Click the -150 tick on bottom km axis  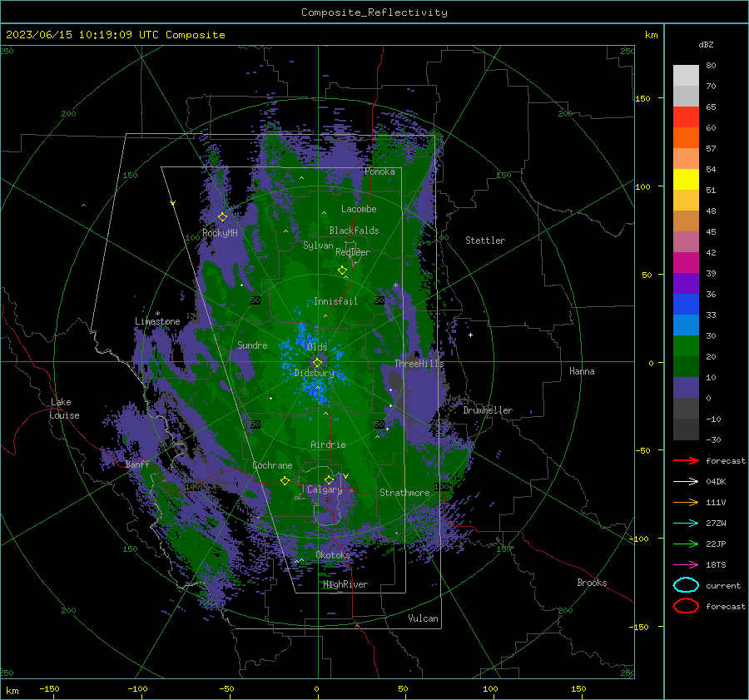(x=49, y=688)
